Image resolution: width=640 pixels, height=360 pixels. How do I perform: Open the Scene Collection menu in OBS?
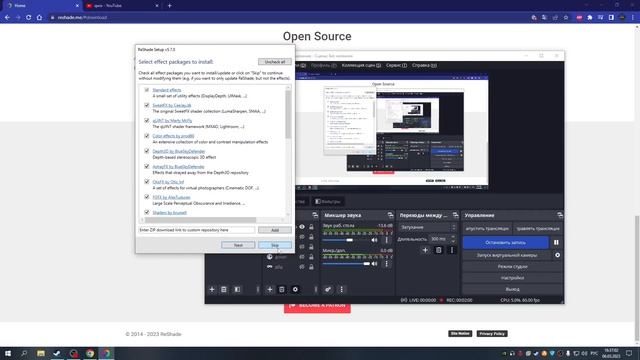tap(361, 65)
